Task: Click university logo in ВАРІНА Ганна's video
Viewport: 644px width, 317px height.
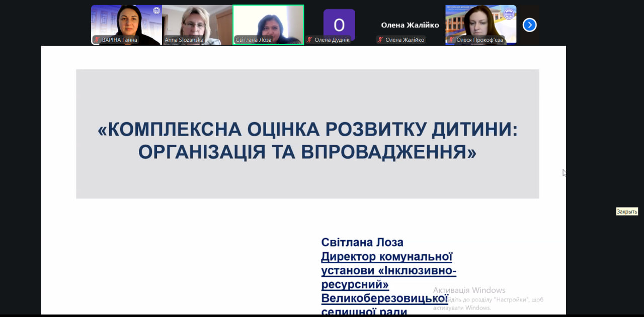Action: [x=156, y=11]
